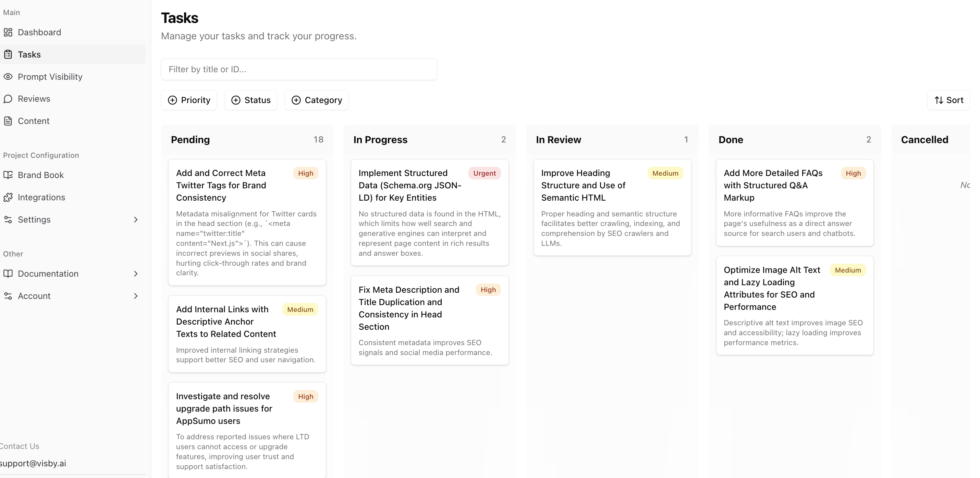980x478 pixels.
Task: Expand the Account submenu chevron
Action: (136, 296)
